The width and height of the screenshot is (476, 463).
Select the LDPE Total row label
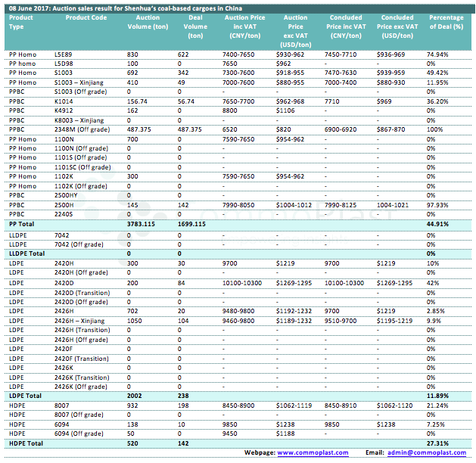click(x=25, y=395)
